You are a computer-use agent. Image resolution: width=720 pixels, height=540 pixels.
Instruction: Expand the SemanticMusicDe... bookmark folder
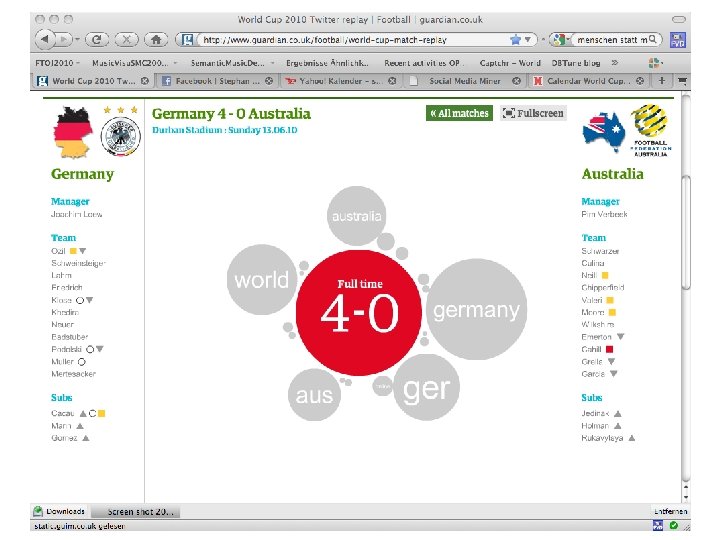[232, 63]
